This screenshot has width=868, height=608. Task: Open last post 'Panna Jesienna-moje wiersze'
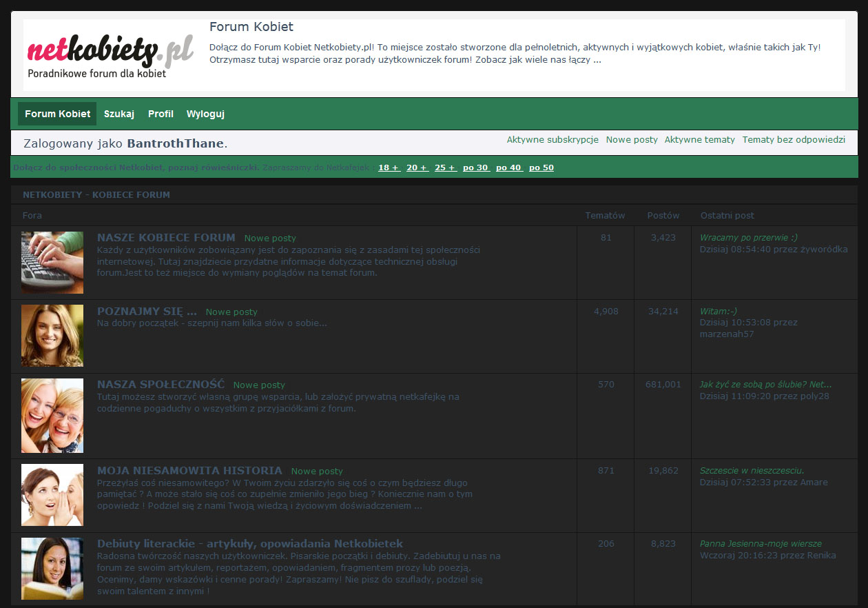click(x=761, y=544)
